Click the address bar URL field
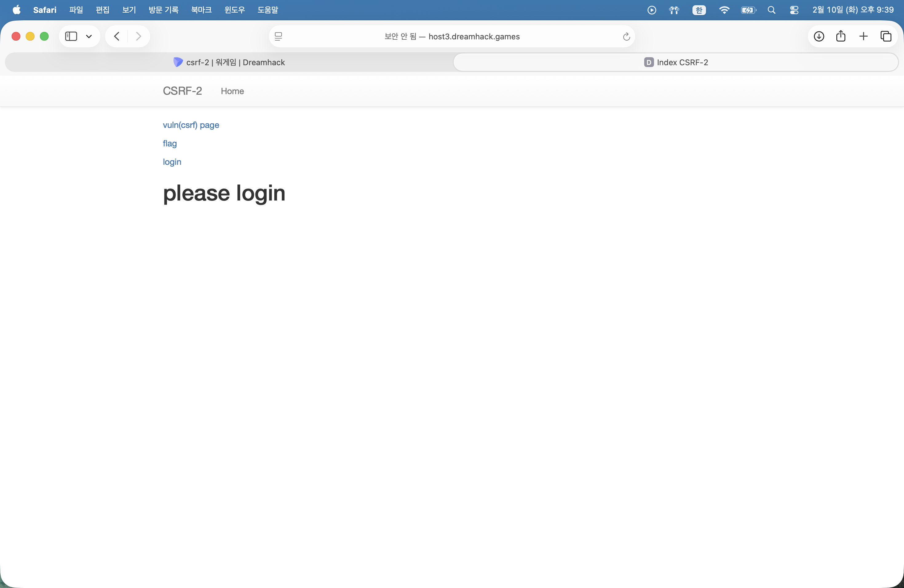Screen dimensions: 904x588 coord(452,37)
